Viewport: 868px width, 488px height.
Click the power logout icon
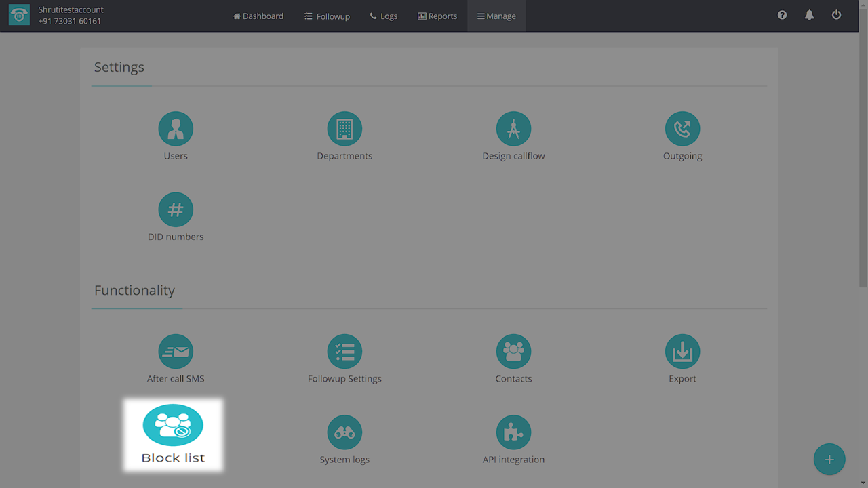click(836, 15)
